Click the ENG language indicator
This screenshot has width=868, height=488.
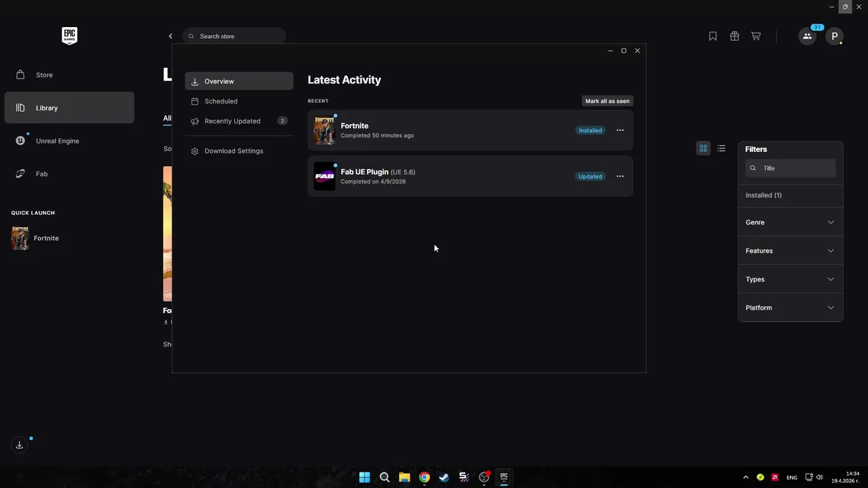coord(792,477)
